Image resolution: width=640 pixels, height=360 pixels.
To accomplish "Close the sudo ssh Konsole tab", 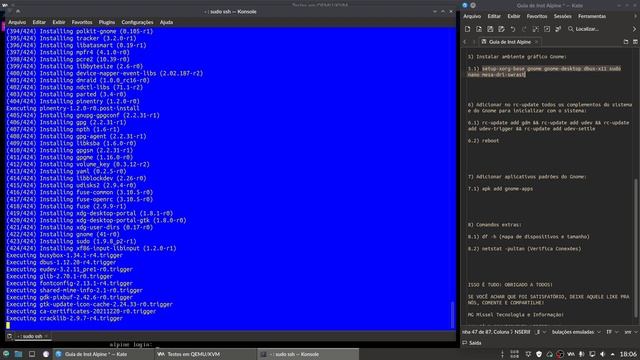I will (x=46, y=336).
